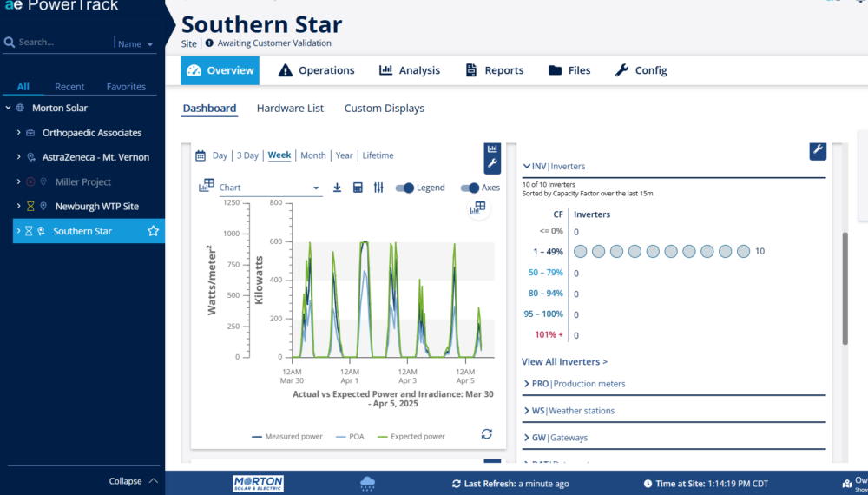
Task: Open the Chart type dropdown
Action: [x=270, y=188]
